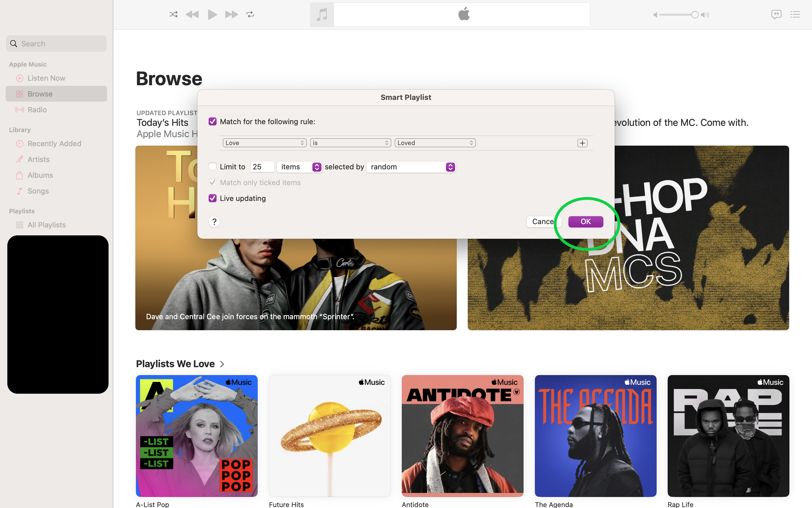
Task: Cancel the Smart Playlist dialog
Action: [x=544, y=222]
